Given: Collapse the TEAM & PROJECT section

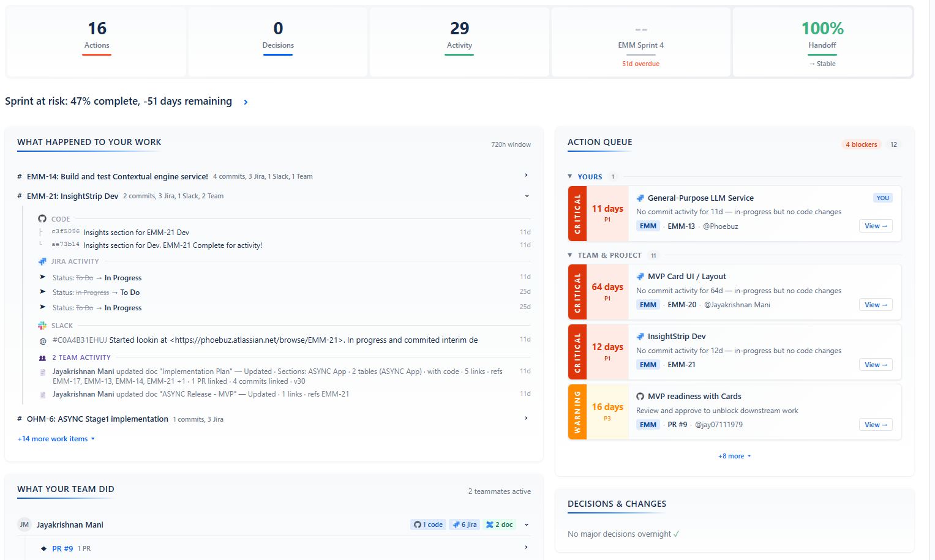Looking at the screenshot, I should pos(570,255).
